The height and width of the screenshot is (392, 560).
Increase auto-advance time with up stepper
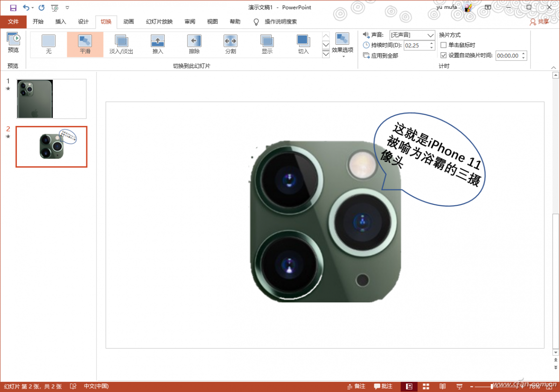[524, 53]
